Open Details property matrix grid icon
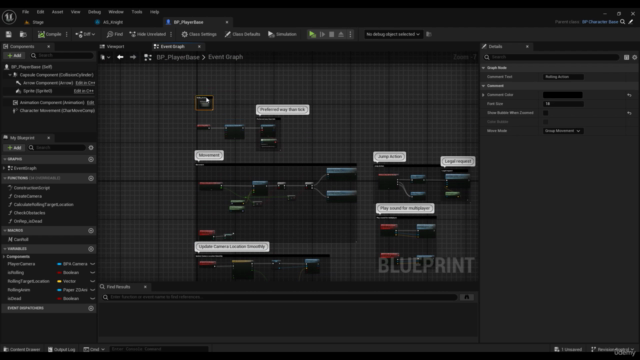This screenshot has width=640, height=360. pos(627,58)
